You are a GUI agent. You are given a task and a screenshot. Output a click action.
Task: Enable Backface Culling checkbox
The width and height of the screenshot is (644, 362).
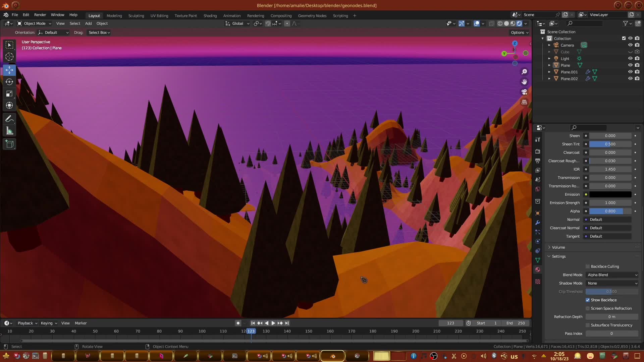coord(588,266)
